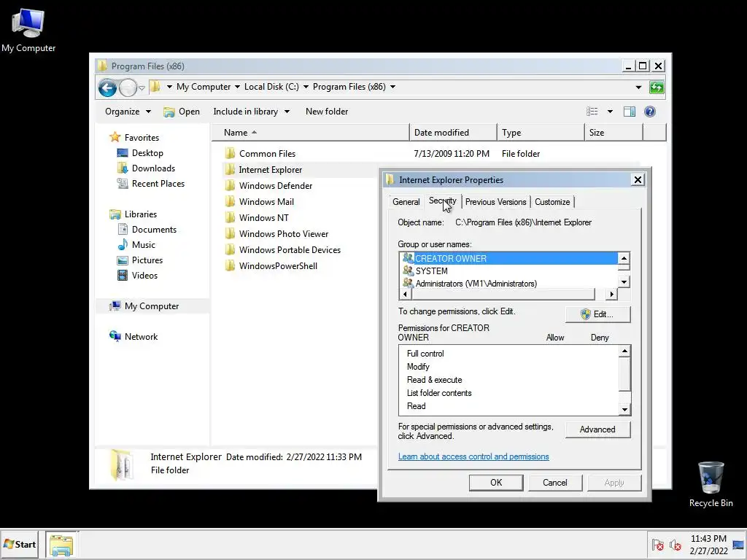Screen dimensions: 747x560
Task: Open the Documents library
Action: pyautogui.click(x=154, y=230)
